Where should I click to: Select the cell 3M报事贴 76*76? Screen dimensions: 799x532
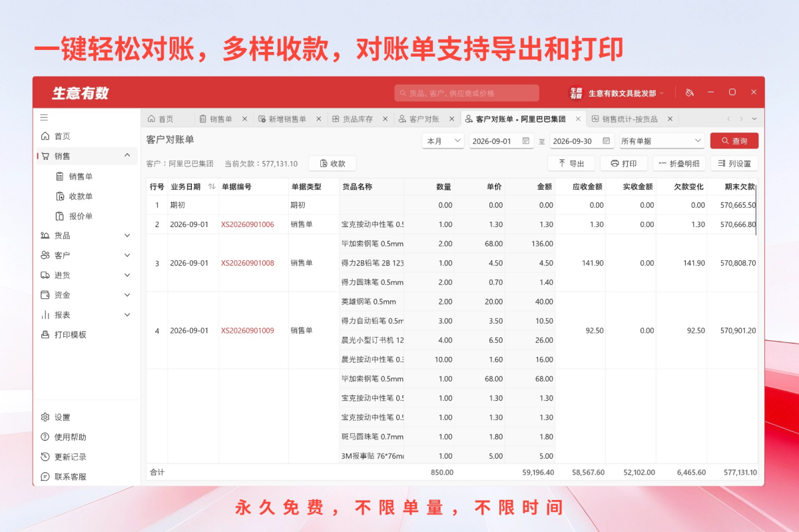click(372, 456)
